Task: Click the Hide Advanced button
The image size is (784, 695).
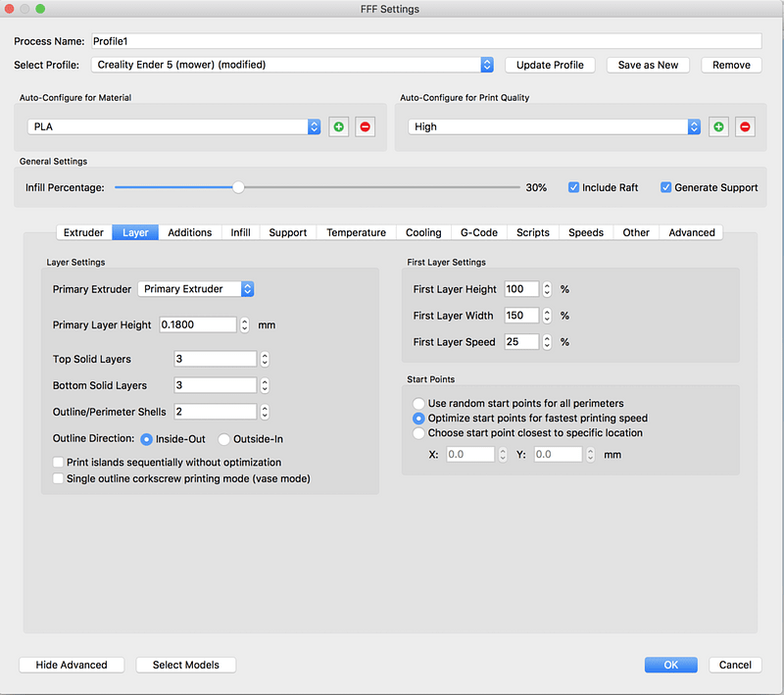Action: [72, 665]
